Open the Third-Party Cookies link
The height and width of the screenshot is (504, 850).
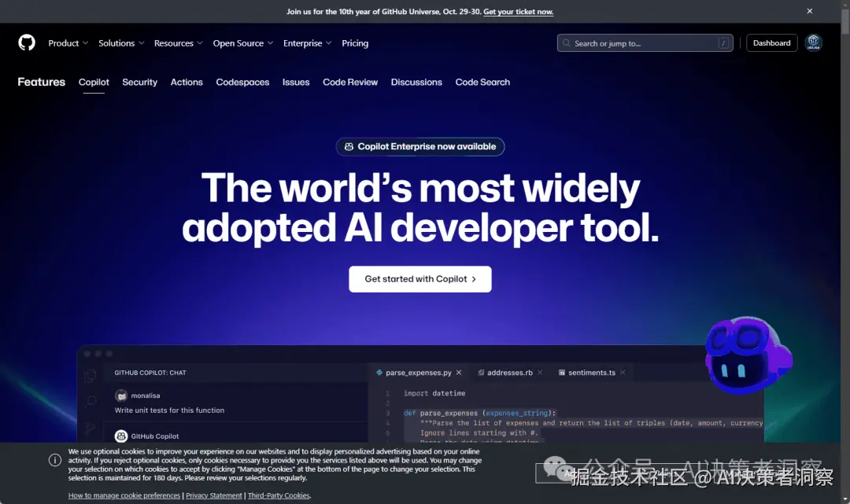click(x=279, y=495)
